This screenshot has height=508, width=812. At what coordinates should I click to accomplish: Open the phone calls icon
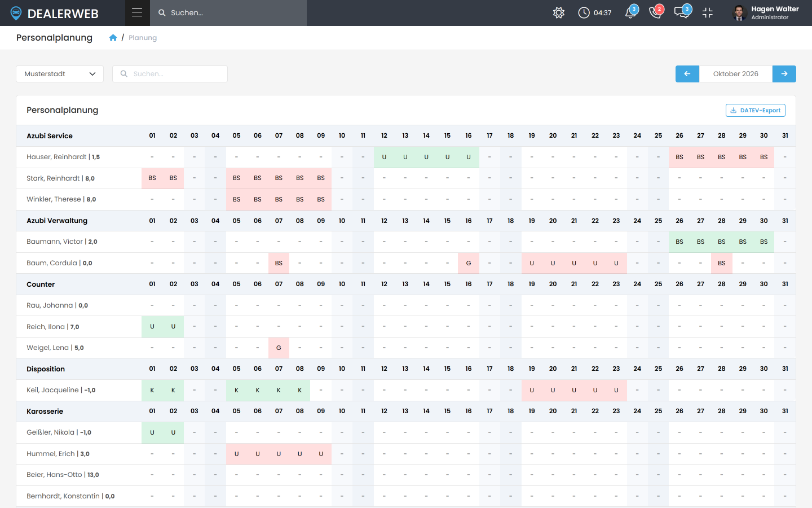(656, 12)
